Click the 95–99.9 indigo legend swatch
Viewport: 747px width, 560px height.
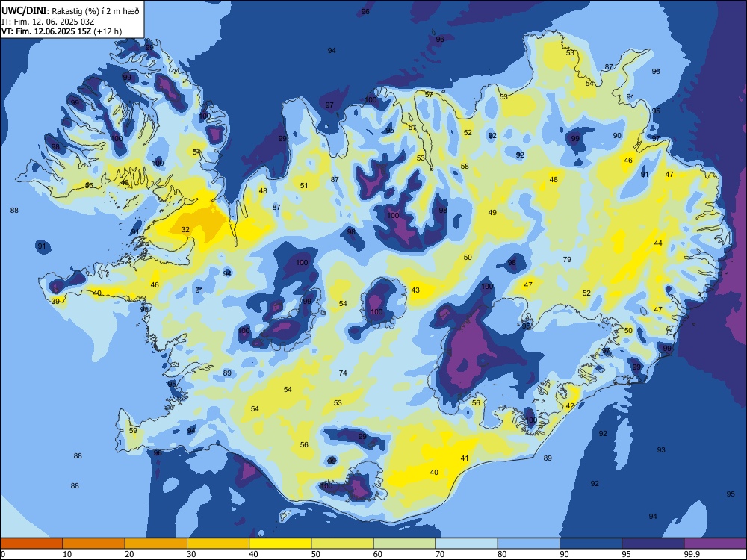click(653, 544)
